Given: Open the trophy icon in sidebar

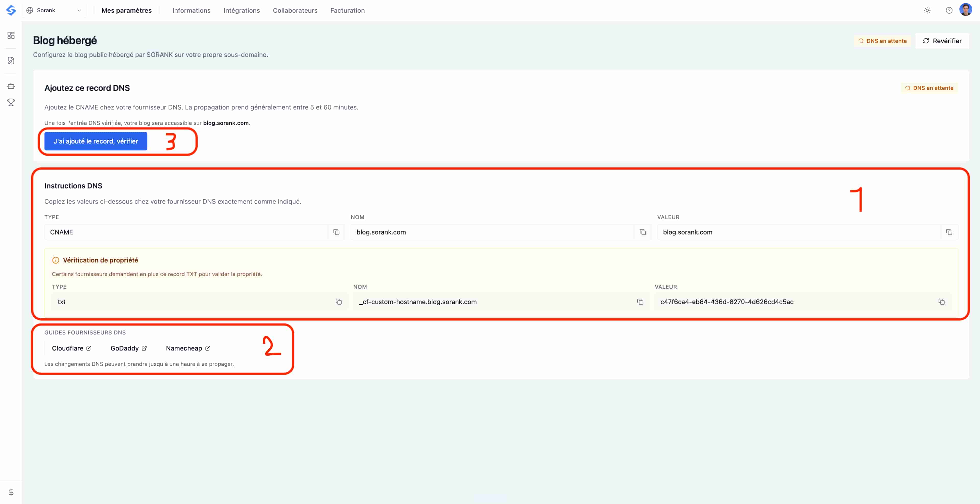Looking at the screenshot, I should point(11,102).
